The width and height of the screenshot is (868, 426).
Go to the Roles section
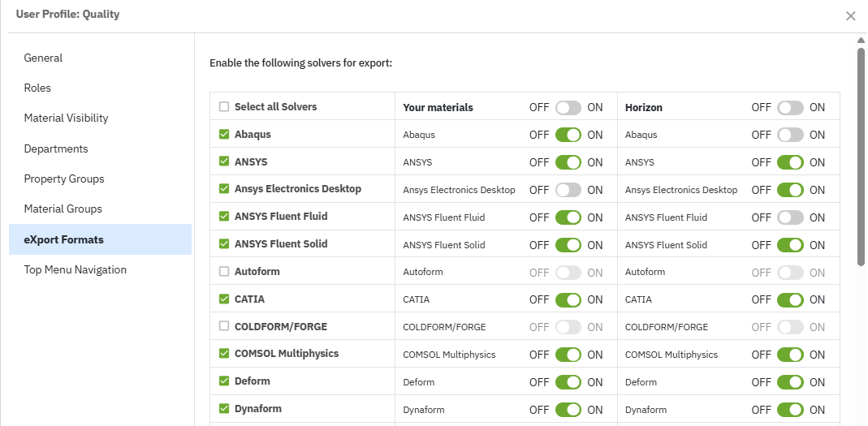37,88
